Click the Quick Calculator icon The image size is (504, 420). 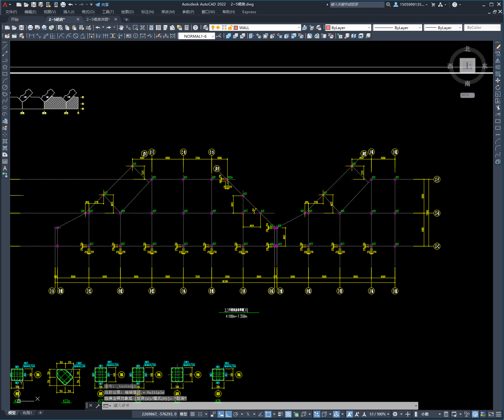point(187,28)
